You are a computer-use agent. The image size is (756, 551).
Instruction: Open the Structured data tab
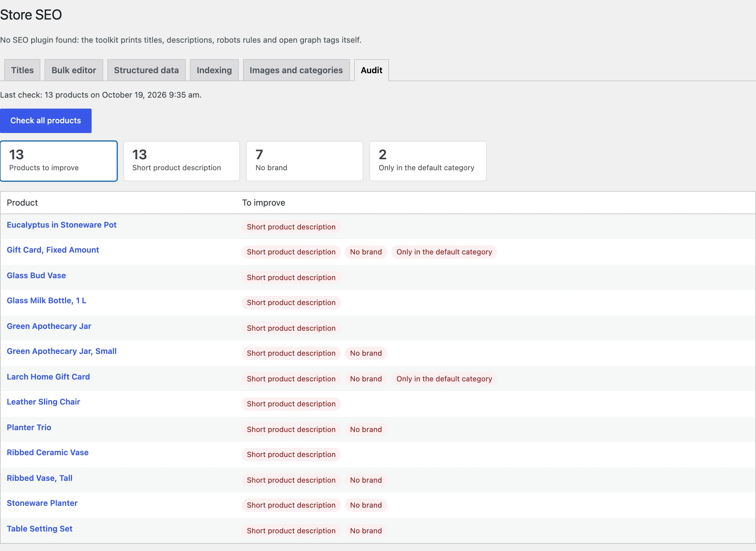click(146, 70)
